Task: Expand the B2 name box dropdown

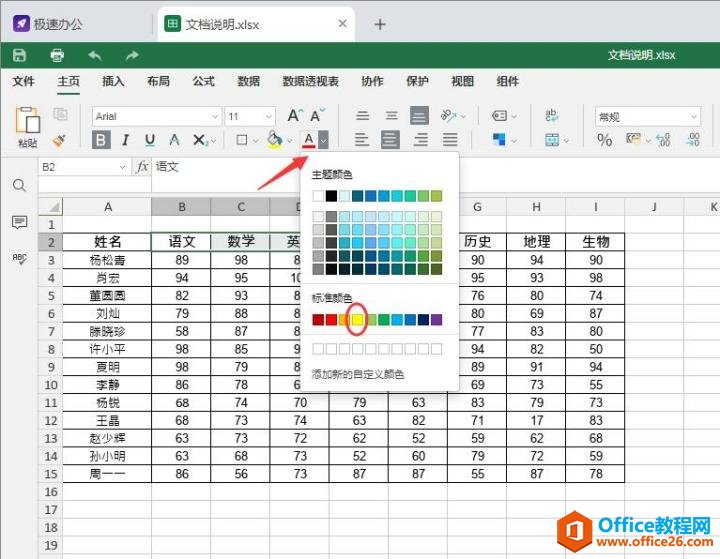Action: coord(122,167)
